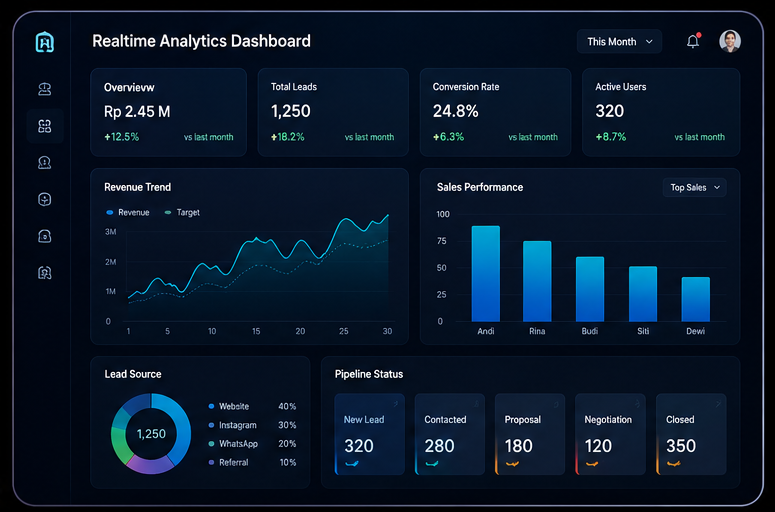Click the Pipeline Status heading
The height and width of the screenshot is (512, 775).
(369, 374)
